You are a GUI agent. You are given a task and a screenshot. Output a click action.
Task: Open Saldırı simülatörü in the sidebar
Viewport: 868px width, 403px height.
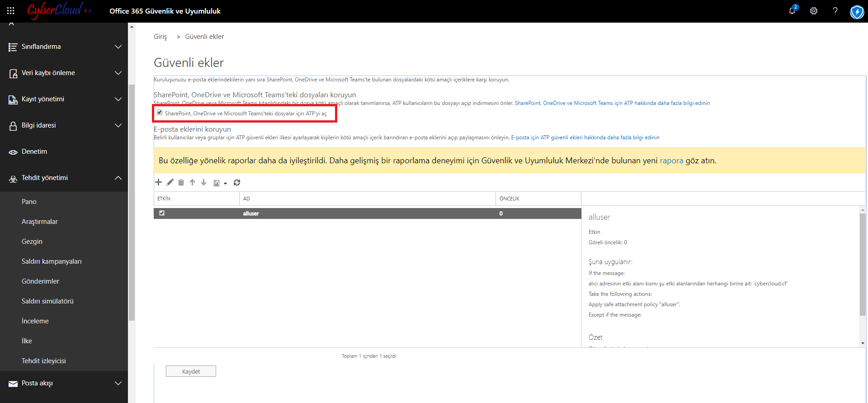pyautogui.click(x=47, y=301)
